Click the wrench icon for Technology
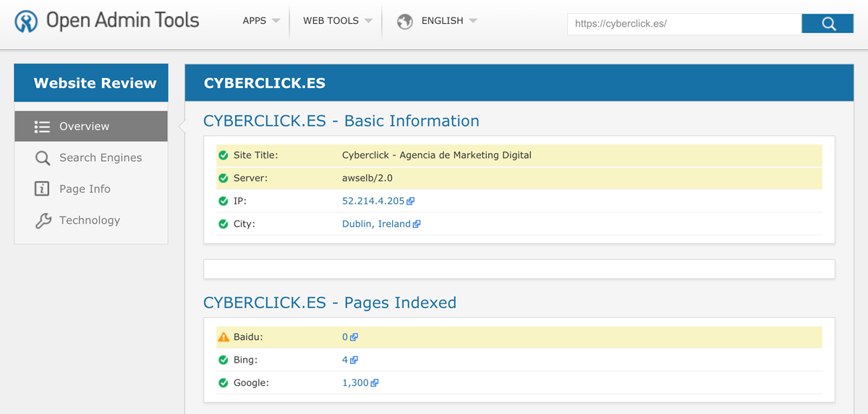The image size is (868, 414). (43, 221)
